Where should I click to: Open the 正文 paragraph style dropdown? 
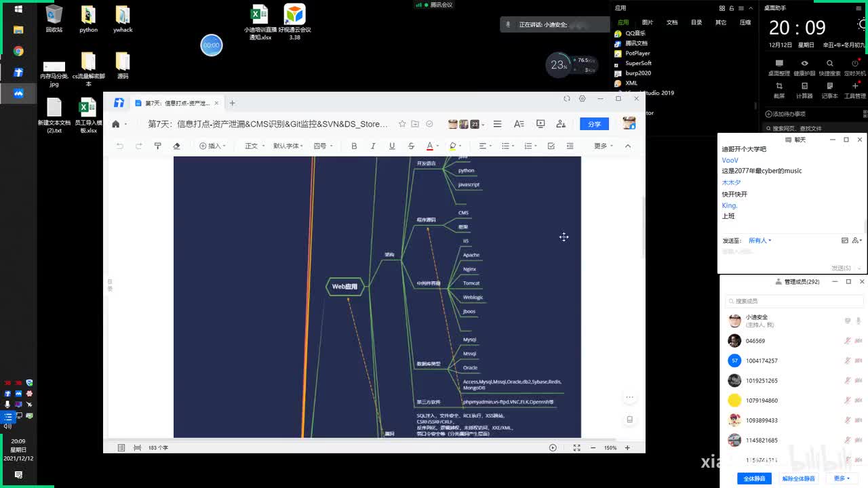[x=254, y=146]
